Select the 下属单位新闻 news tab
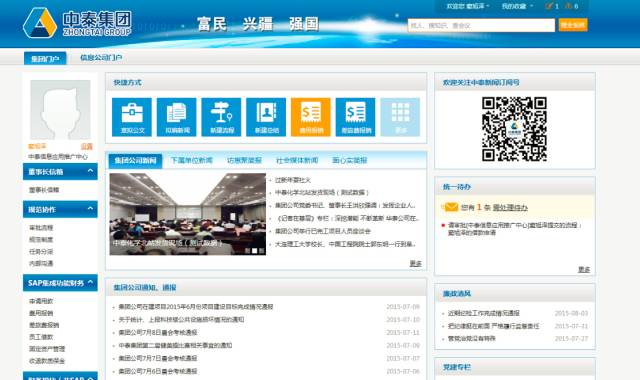 point(191,160)
